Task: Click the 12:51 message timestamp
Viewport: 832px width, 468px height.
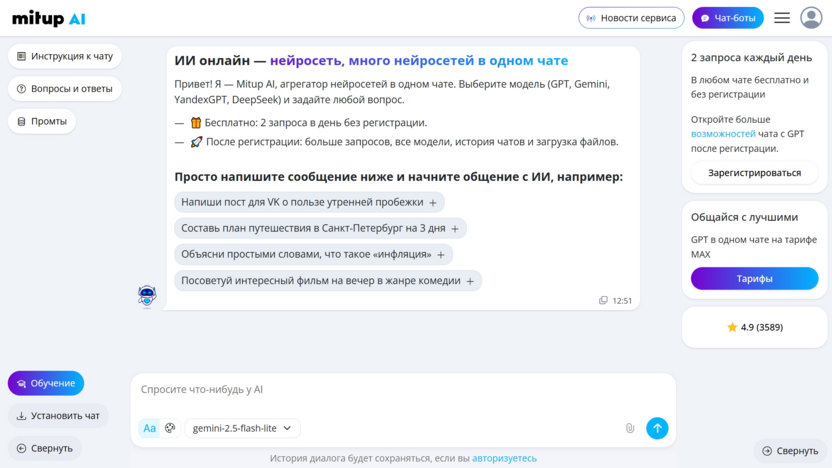Action: [622, 300]
